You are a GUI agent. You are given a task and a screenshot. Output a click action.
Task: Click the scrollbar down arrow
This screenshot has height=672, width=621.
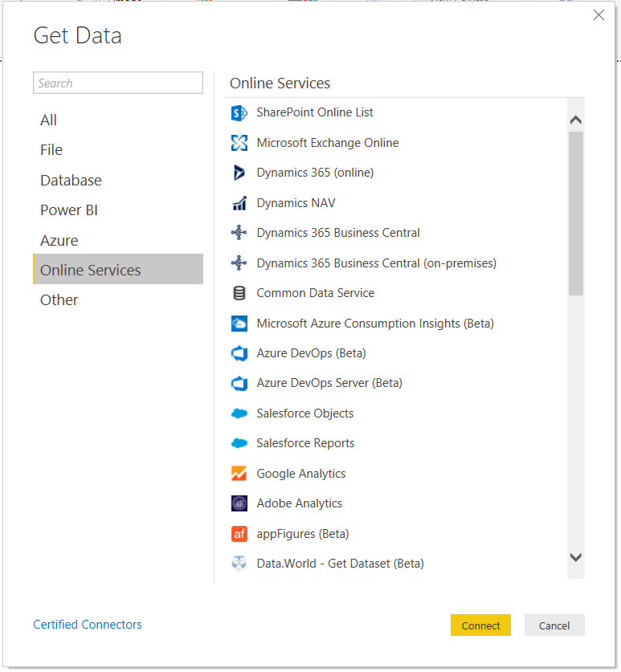point(575,557)
